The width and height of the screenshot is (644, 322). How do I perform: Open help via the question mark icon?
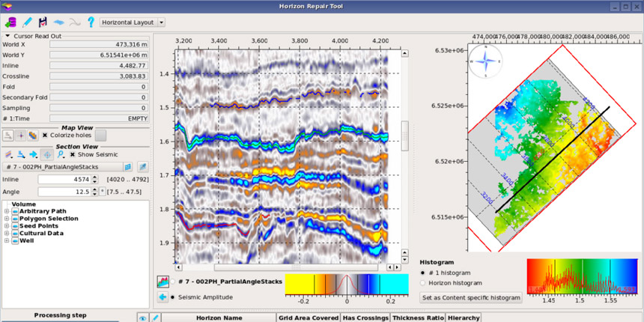click(x=91, y=22)
